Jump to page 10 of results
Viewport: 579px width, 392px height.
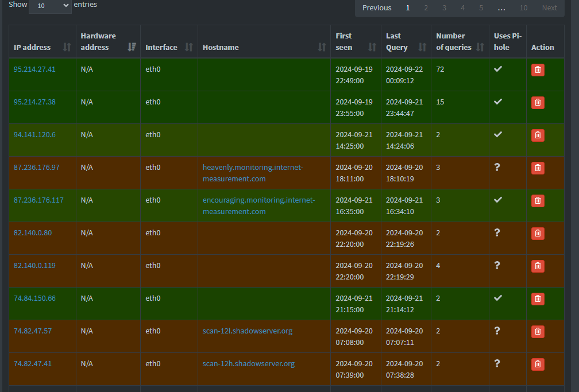coord(523,7)
